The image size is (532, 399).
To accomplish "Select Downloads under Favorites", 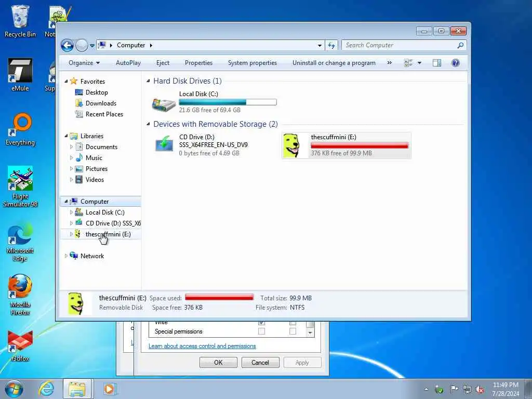I will pos(101,103).
